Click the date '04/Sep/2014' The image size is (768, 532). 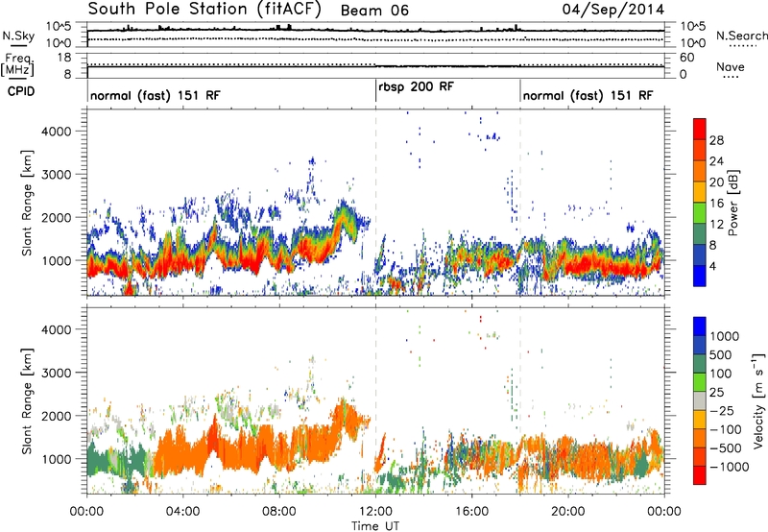[612, 9]
